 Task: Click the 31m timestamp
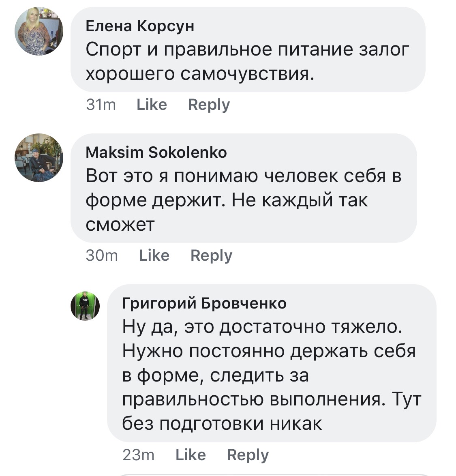(101, 105)
